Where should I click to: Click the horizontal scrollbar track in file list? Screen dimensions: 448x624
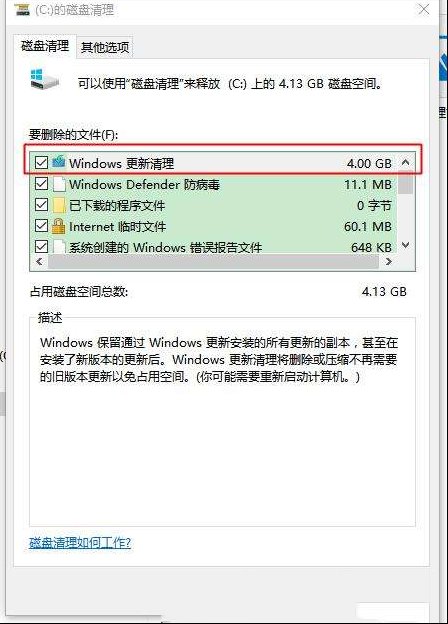(x=213, y=261)
